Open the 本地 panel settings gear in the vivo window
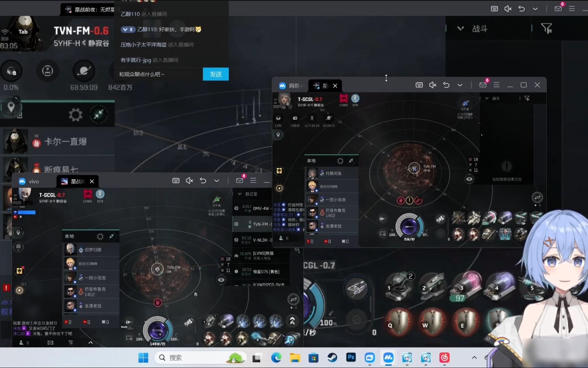The width and height of the screenshot is (588, 368). (100, 236)
